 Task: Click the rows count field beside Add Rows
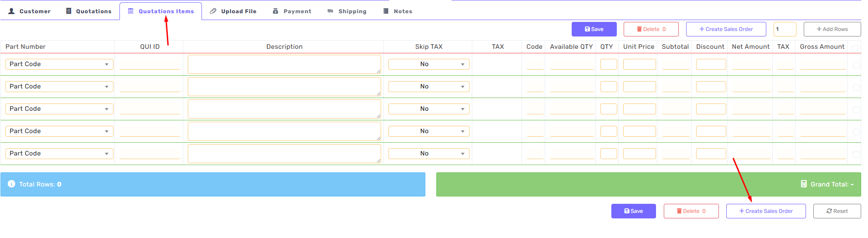[785, 29]
